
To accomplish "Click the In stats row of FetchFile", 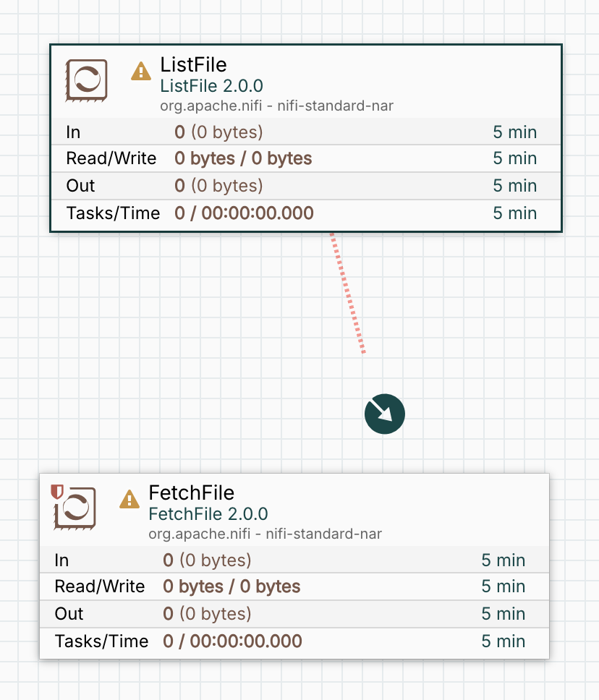I will pyautogui.click(x=294, y=560).
